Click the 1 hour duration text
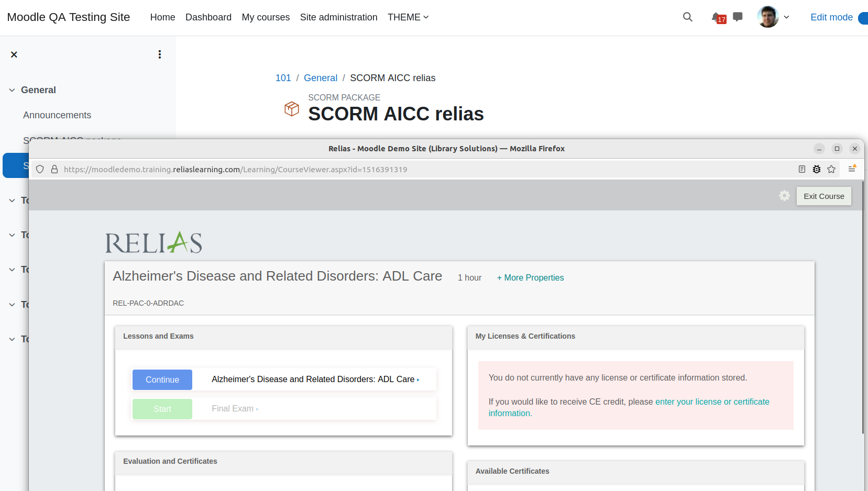Viewport: 868px width, 491px height. [x=469, y=277]
